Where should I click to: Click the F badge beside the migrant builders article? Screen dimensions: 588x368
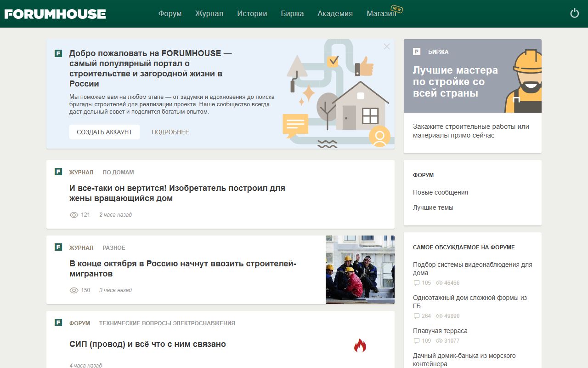[x=58, y=247]
